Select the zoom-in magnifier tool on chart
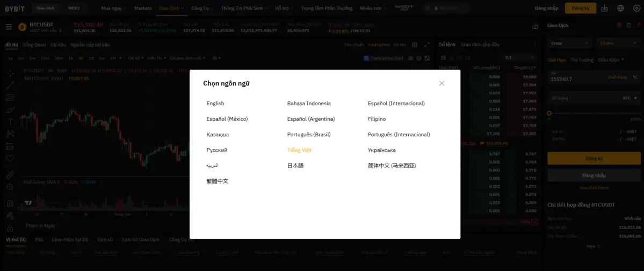Viewport: 644px width, 271px height. click(10, 187)
